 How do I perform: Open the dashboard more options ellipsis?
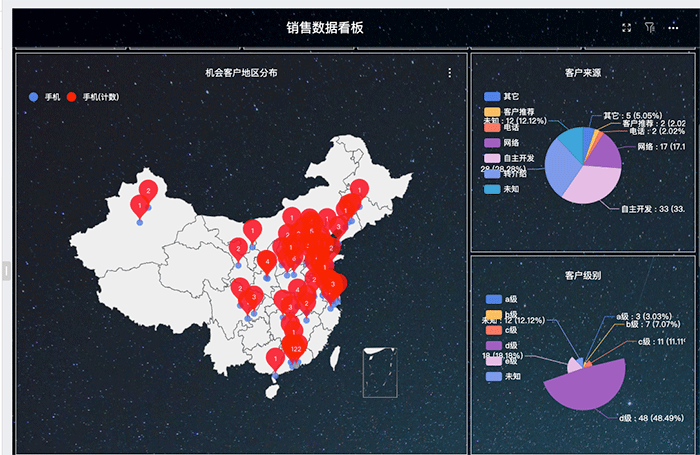tap(673, 29)
